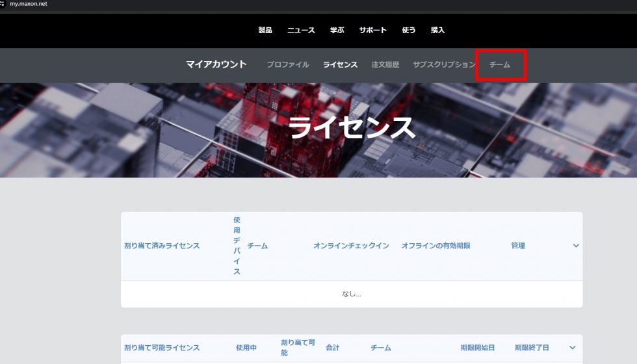Click the 割り当て可能ライセンス column header
637x364 pixels.
[162, 348]
